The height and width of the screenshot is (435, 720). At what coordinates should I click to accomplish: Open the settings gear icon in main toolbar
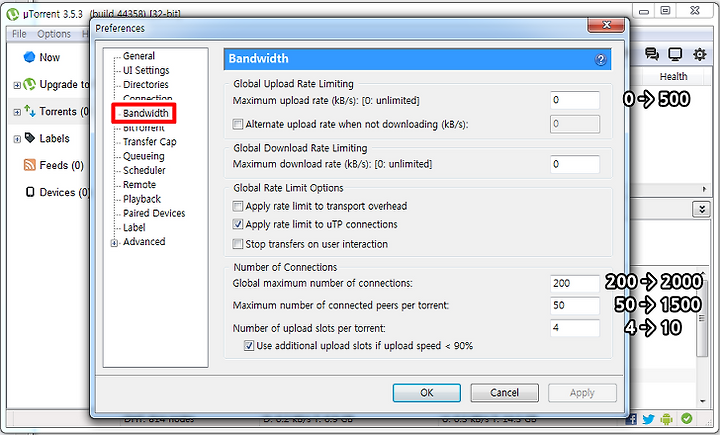click(x=699, y=54)
